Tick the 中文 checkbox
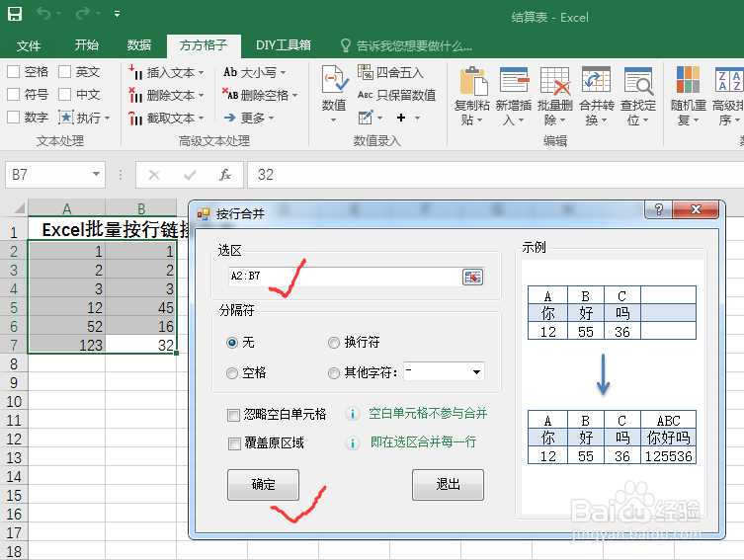 point(64,95)
